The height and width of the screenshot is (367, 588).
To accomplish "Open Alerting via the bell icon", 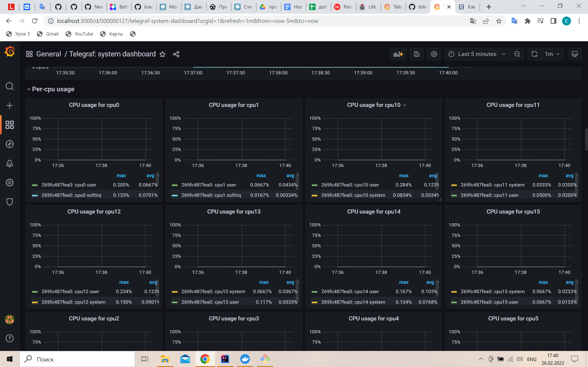I will coord(9,163).
